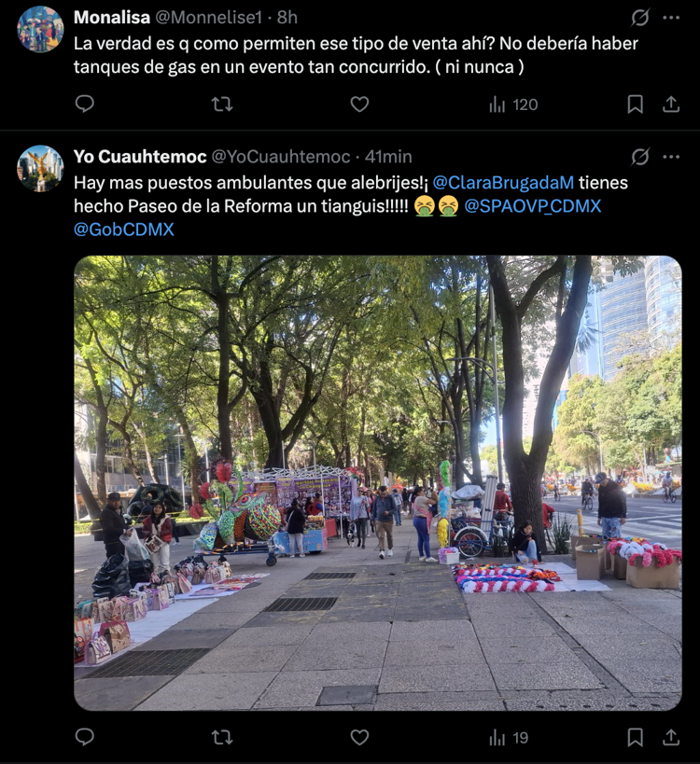Open Grok icon on Monalisa's tweet
This screenshot has height=764, width=700.
pos(639,18)
